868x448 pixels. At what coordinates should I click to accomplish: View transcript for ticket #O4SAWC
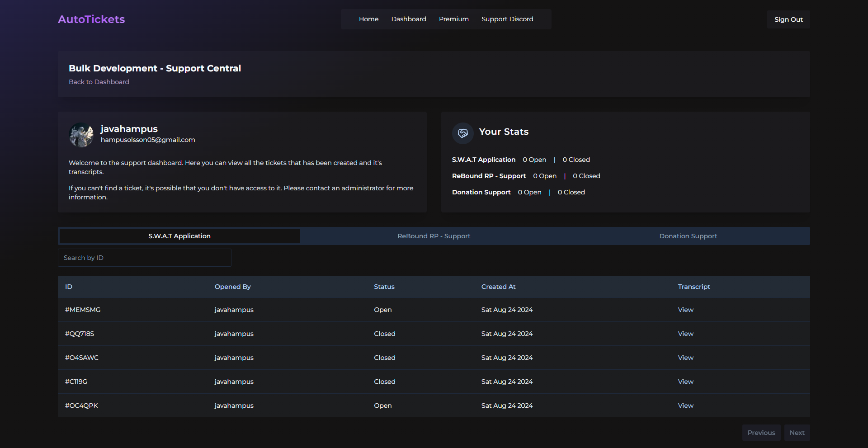click(x=685, y=358)
